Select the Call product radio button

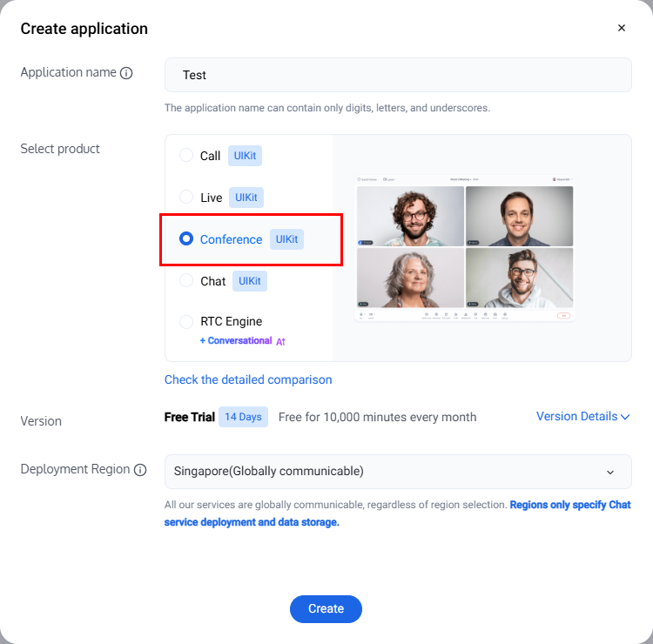(186, 156)
